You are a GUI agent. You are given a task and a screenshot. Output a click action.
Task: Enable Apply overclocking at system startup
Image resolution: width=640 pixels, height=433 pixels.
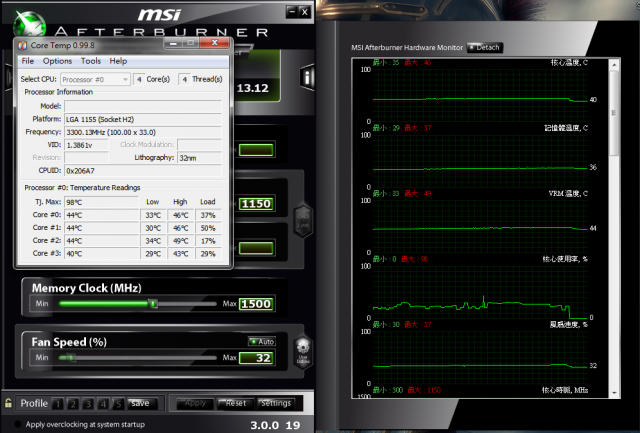pyautogui.click(x=18, y=424)
